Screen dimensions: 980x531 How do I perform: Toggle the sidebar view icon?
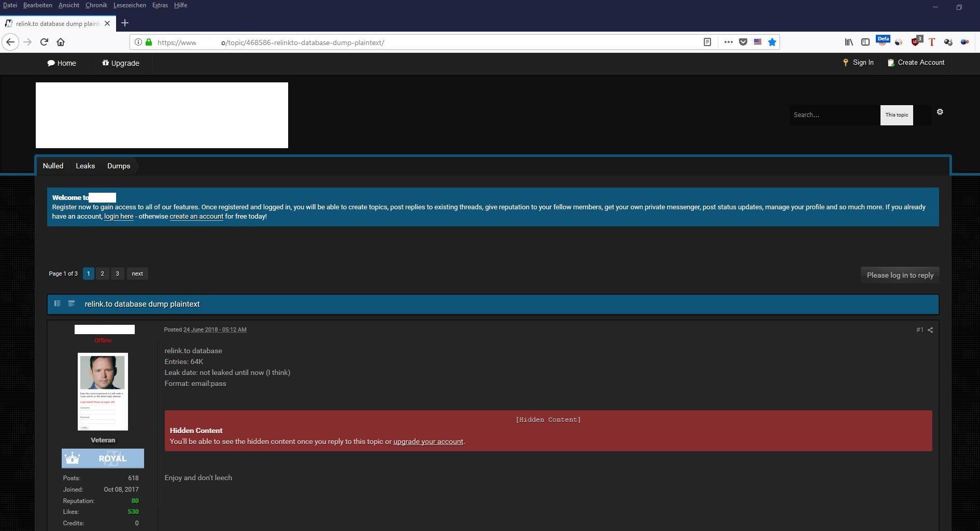coord(865,42)
